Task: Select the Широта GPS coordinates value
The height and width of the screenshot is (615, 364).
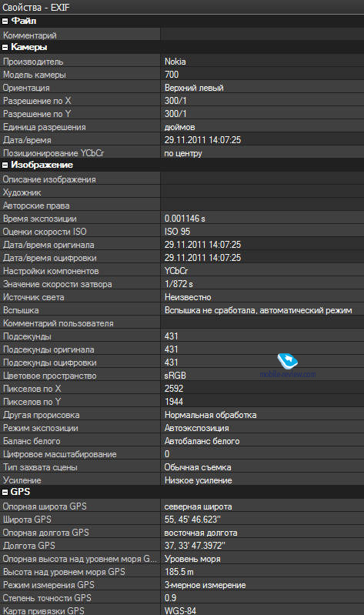Action: (192, 520)
